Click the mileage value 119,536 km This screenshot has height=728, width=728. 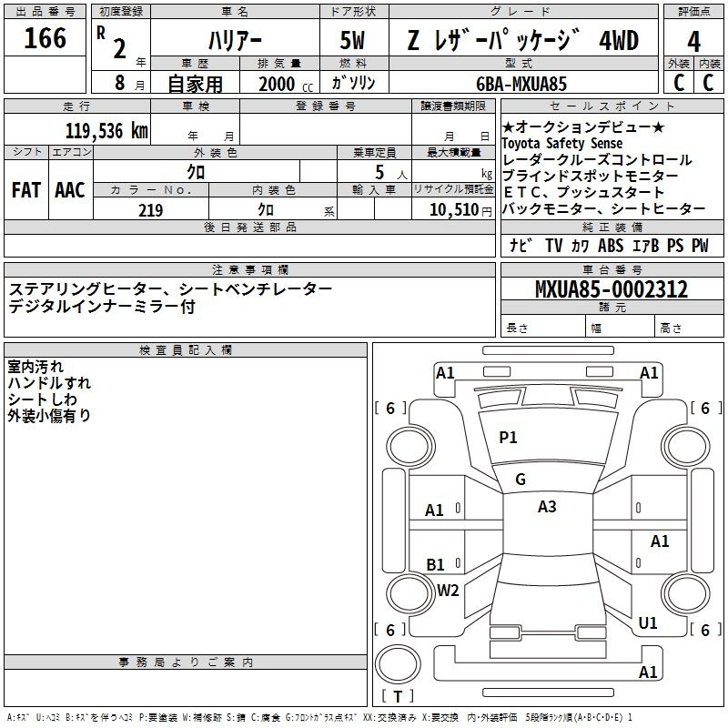point(106,131)
